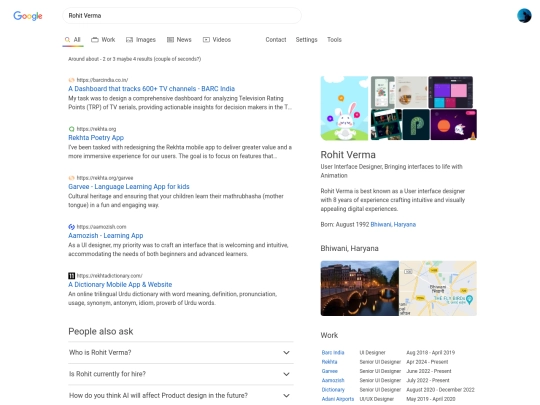
Task: Click the rekhta.org/garvee favicon
Action: [71, 178]
